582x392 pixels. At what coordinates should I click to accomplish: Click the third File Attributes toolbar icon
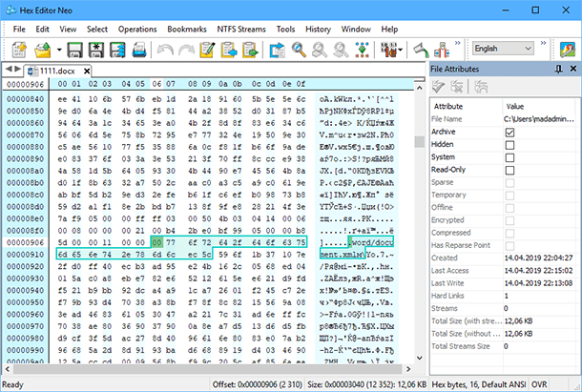[481, 87]
